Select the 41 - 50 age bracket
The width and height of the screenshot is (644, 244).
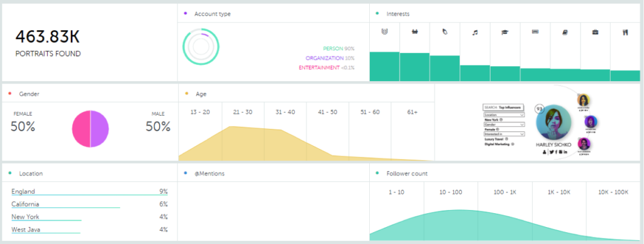327,112
